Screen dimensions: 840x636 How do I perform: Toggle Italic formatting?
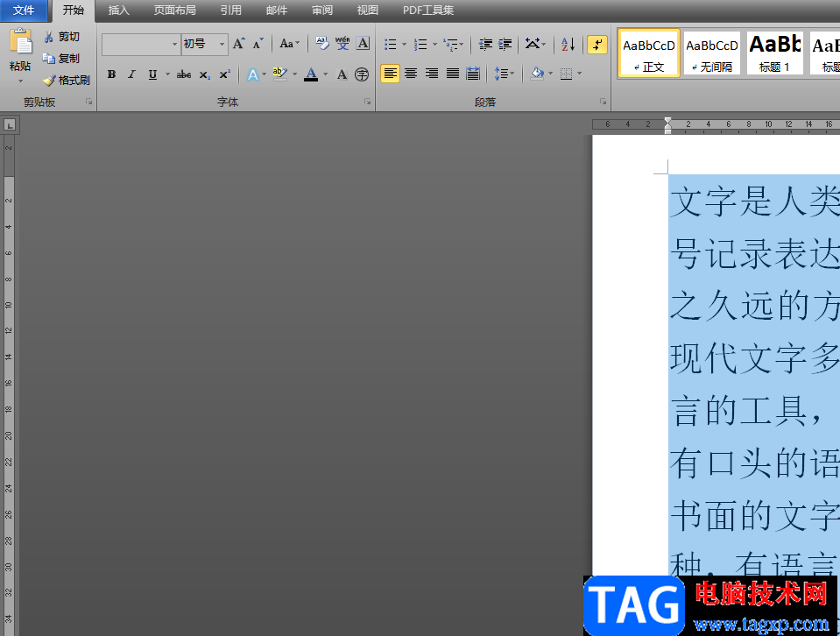click(131, 74)
